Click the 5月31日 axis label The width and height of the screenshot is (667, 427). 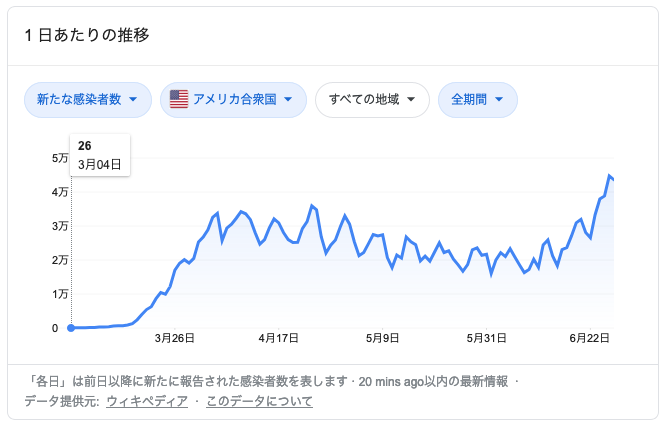tap(486, 338)
